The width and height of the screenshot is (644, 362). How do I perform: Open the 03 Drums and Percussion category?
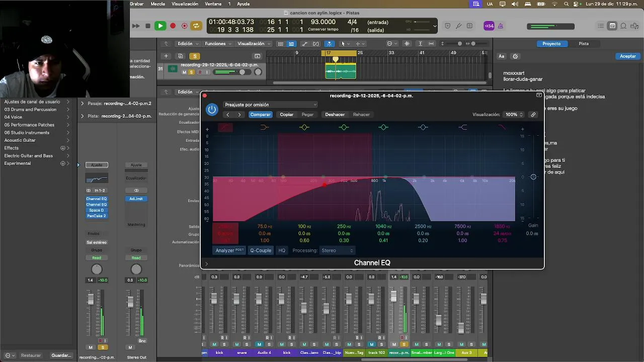[x=37, y=109]
